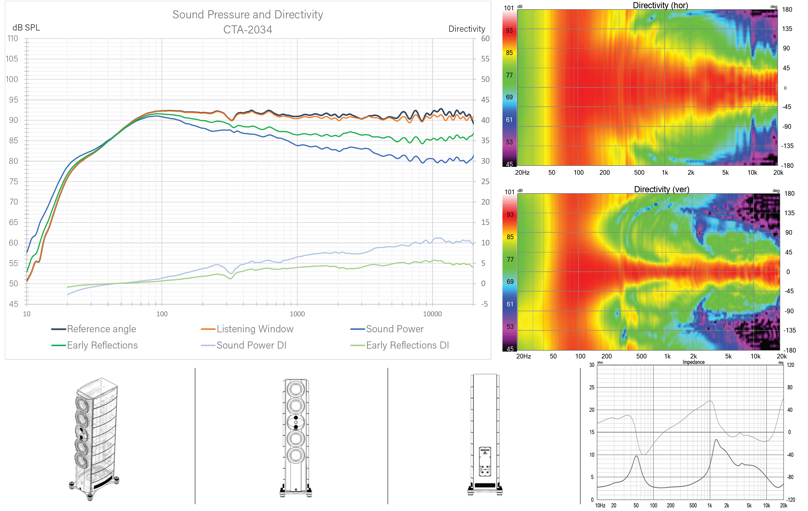
Task: Select the CTA-2034 subtitle text
Action: [248, 30]
